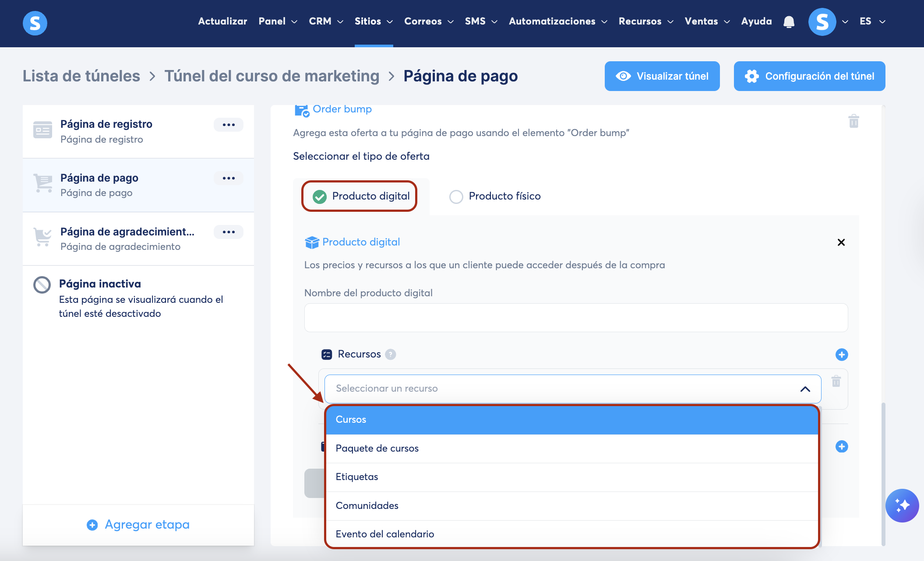Open the ES language dropdown
Screen dimensions: 924x561
coord(872,21)
